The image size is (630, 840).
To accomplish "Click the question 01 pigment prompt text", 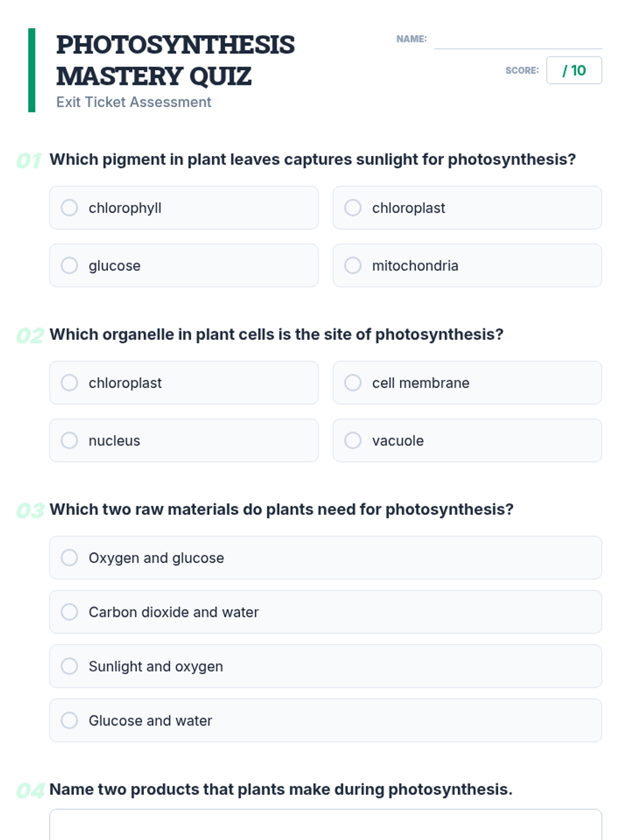I will point(312,160).
